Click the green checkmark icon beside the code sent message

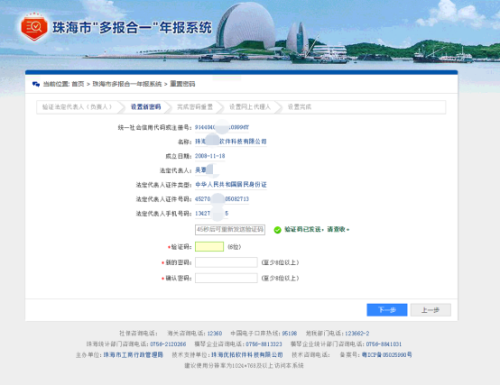pos(277,230)
